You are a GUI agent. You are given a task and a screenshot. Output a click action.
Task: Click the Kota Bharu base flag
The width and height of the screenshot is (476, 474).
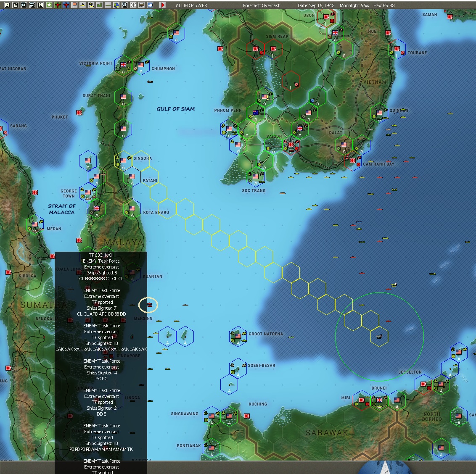coord(132,208)
